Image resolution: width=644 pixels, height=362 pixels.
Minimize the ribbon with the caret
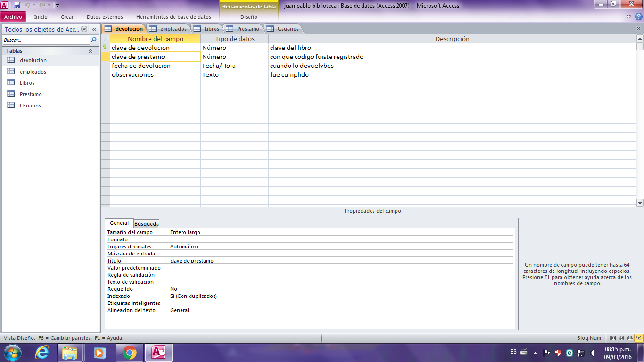point(629,17)
